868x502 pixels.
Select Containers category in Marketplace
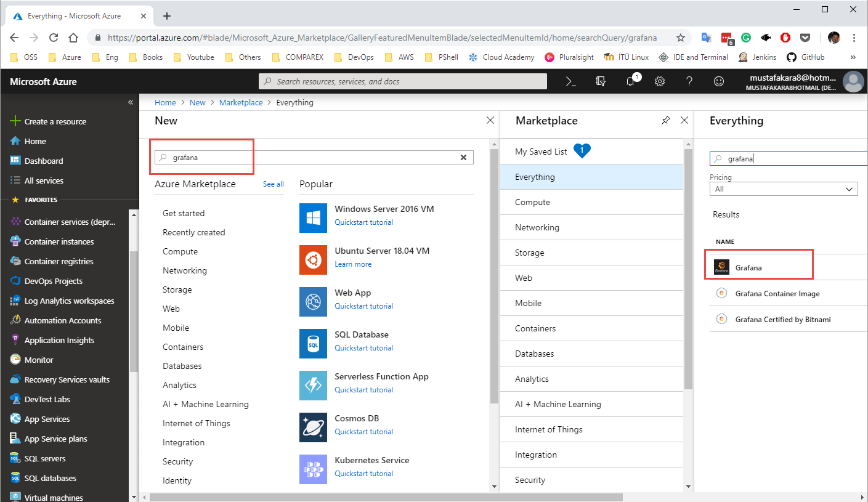point(591,328)
